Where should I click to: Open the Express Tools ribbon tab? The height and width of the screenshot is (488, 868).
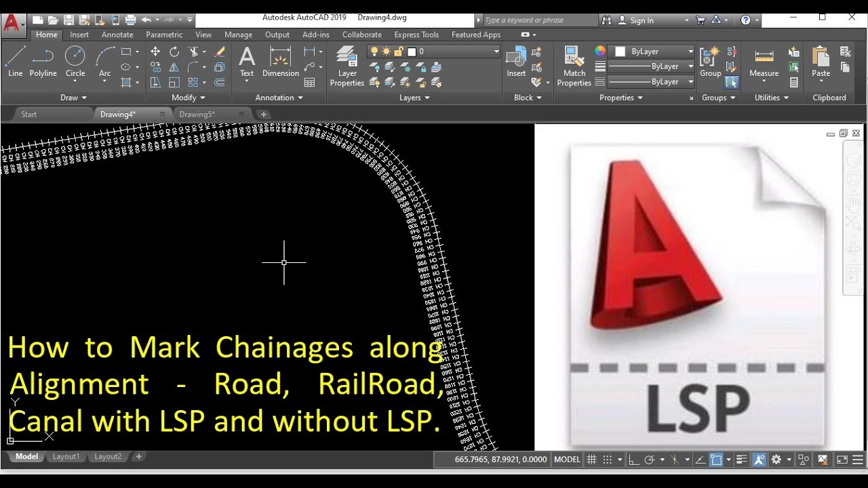(416, 35)
